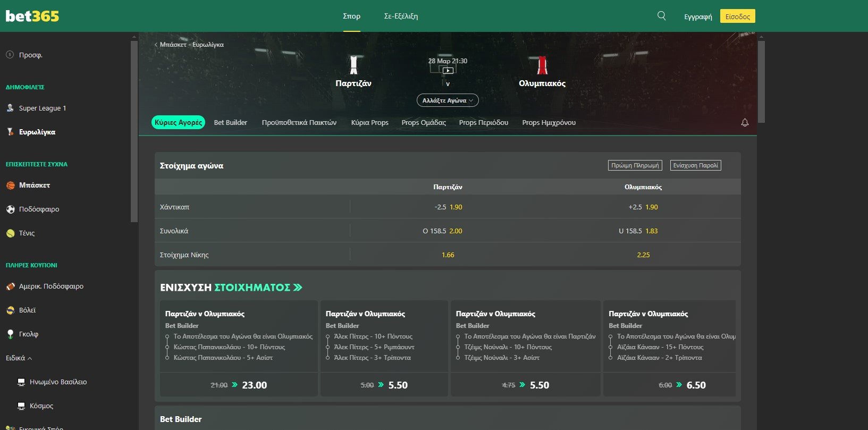Click the Γκολφ golf icon
The height and width of the screenshot is (430, 868).
(11, 334)
